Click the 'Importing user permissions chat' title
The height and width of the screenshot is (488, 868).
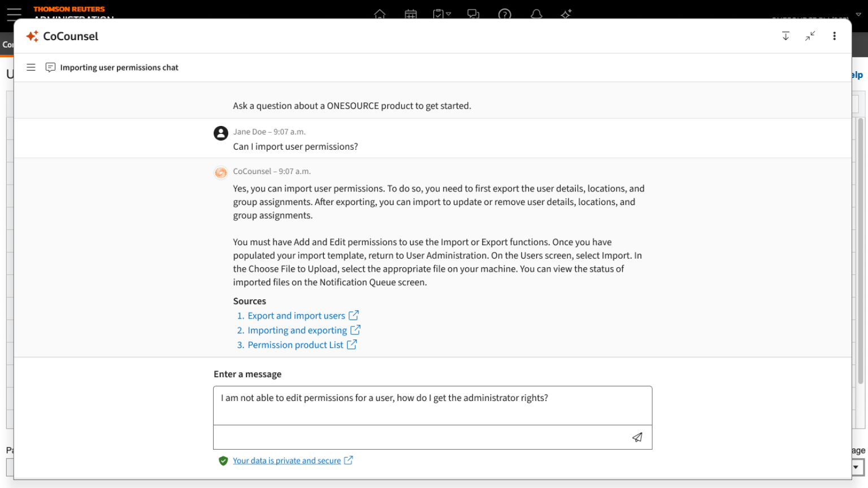tap(119, 68)
